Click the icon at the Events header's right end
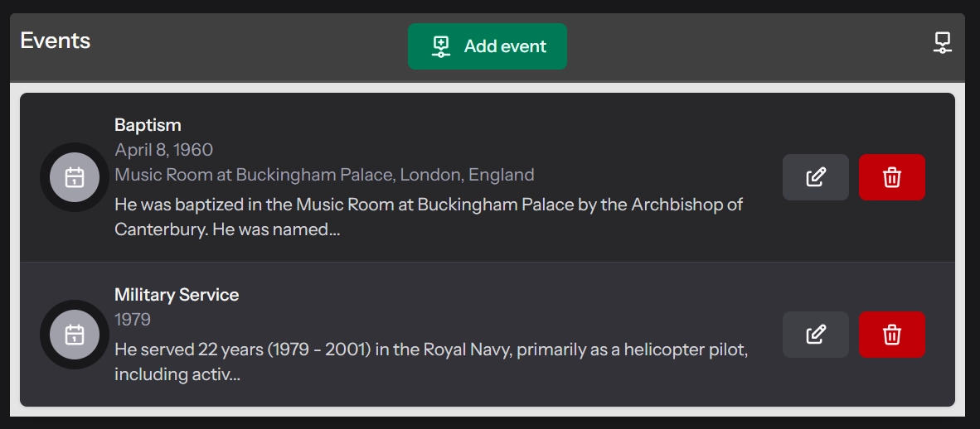 942,42
